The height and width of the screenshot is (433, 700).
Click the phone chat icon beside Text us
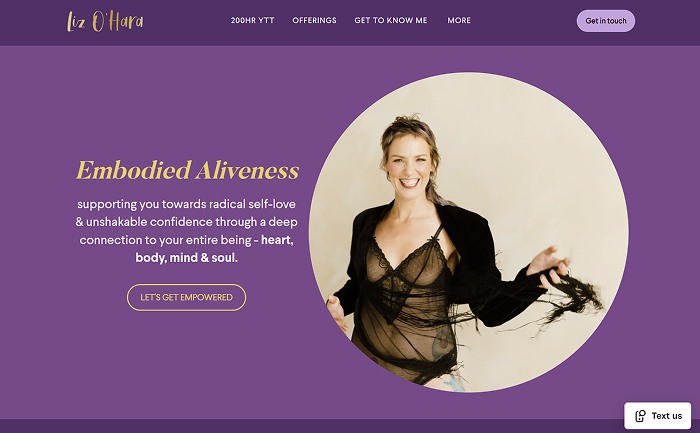pyautogui.click(x=640, y=416)
